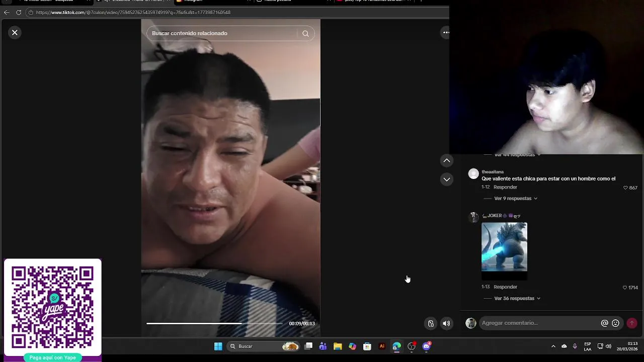Expand Ver 36 respuestas
Viewport: 644px width, 362px height.
coord(517,299)
